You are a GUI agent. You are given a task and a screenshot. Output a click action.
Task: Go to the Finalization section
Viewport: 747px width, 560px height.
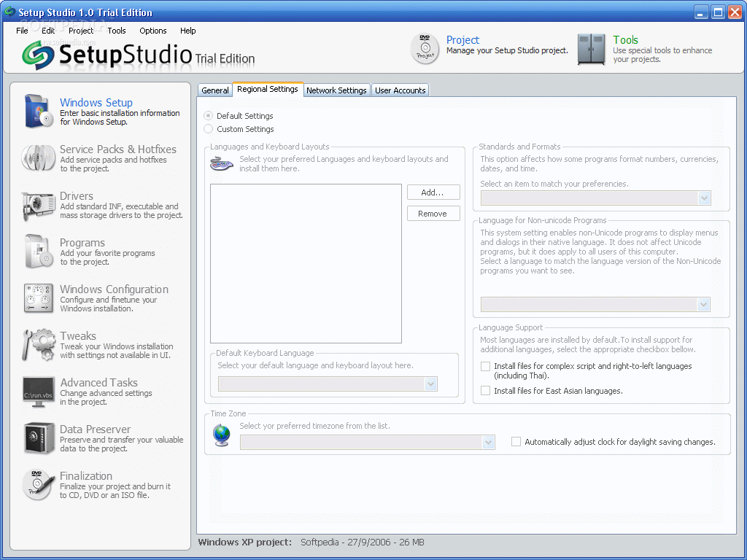point(86,475)
